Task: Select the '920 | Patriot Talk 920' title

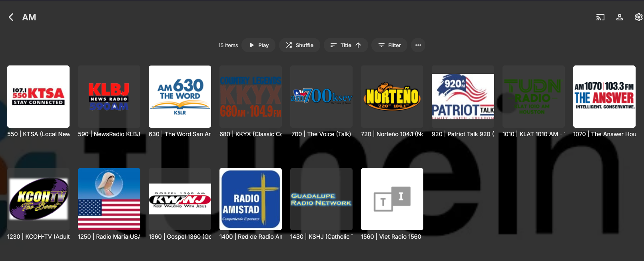Action: pyautogui.click(x=463, y=134)
